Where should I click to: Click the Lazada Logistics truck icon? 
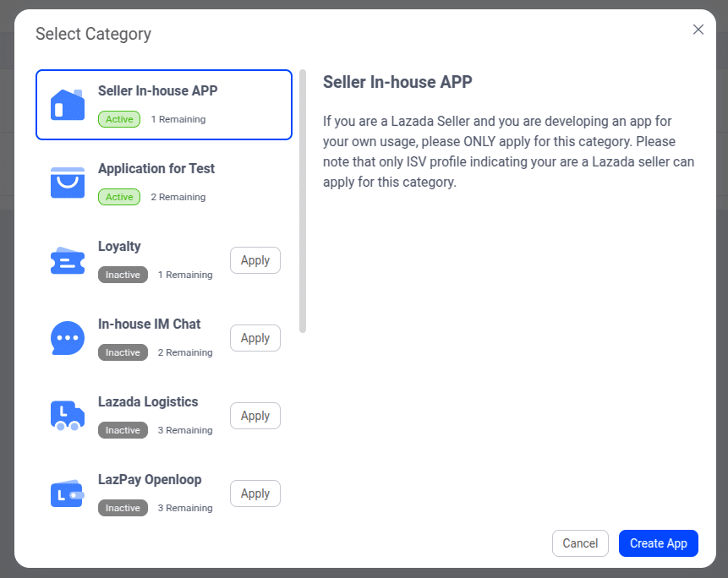pyautogui.click(x=68, y=416)
